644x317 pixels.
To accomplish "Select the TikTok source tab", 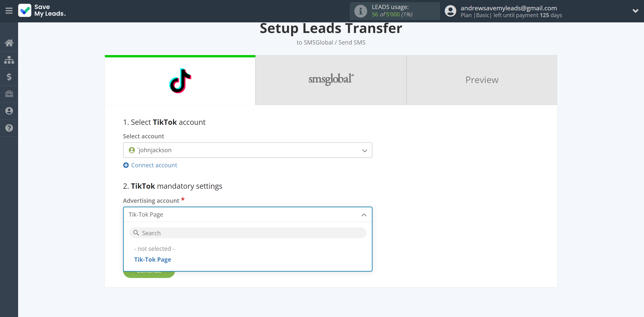I will (x=180, y=80).
